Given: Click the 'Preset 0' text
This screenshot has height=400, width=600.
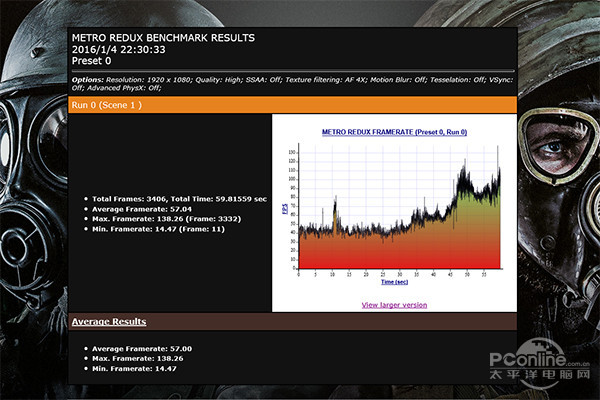Looking at the screenshot, I should [91, 61].
